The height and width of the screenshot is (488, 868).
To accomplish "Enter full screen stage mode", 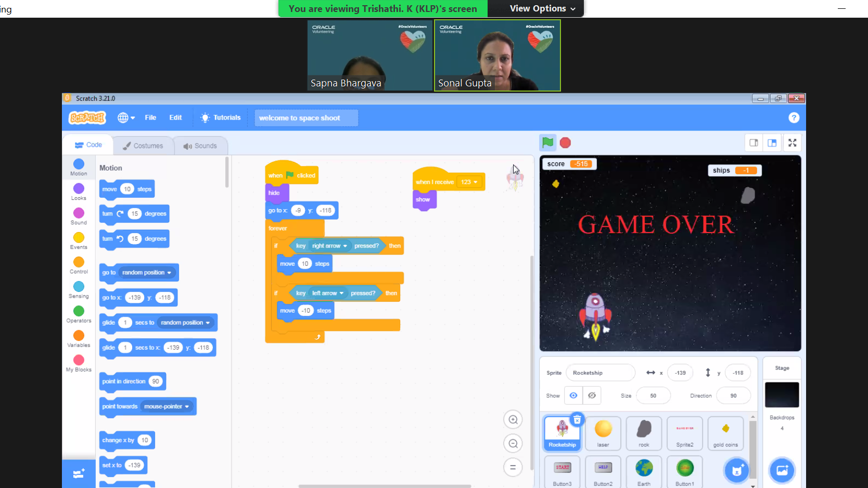I will [792, 143].
